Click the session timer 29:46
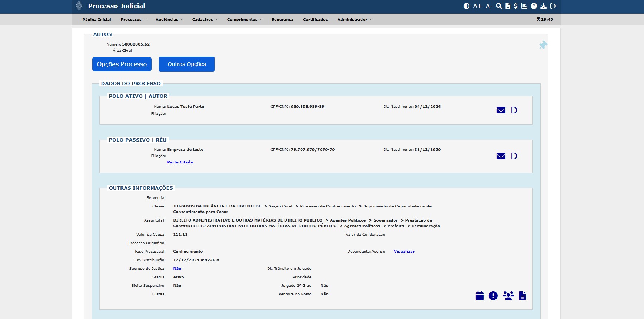This screenshot has height=319, width=644. pyautogui.click(x=545, y=19)
